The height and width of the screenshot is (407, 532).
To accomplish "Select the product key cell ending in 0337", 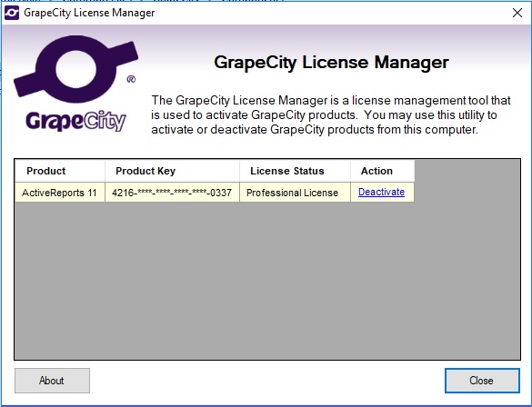I will pos(173,193).
